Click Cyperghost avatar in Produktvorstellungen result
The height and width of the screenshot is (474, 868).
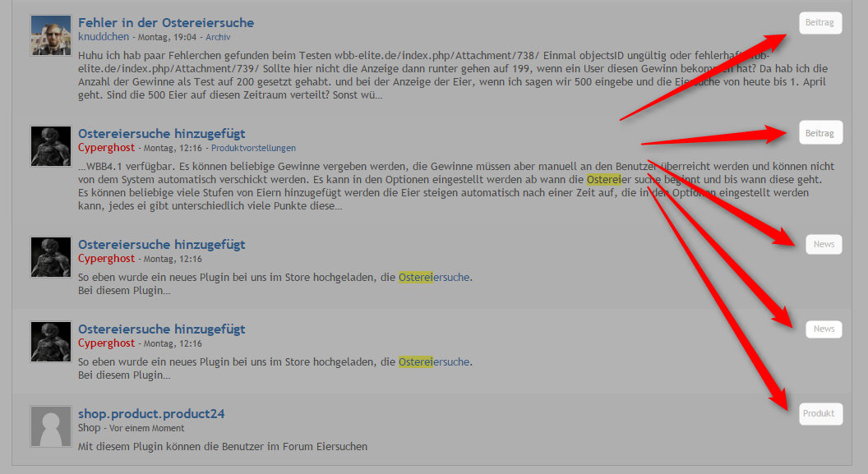pyautogui.click(x=50, y=146)
